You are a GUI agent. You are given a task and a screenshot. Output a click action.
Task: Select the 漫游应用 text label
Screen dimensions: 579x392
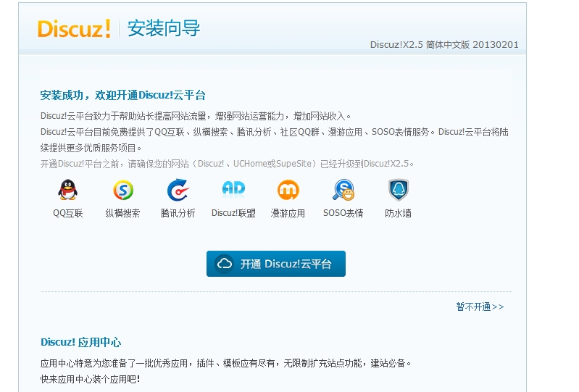click(x=288, y=213)
